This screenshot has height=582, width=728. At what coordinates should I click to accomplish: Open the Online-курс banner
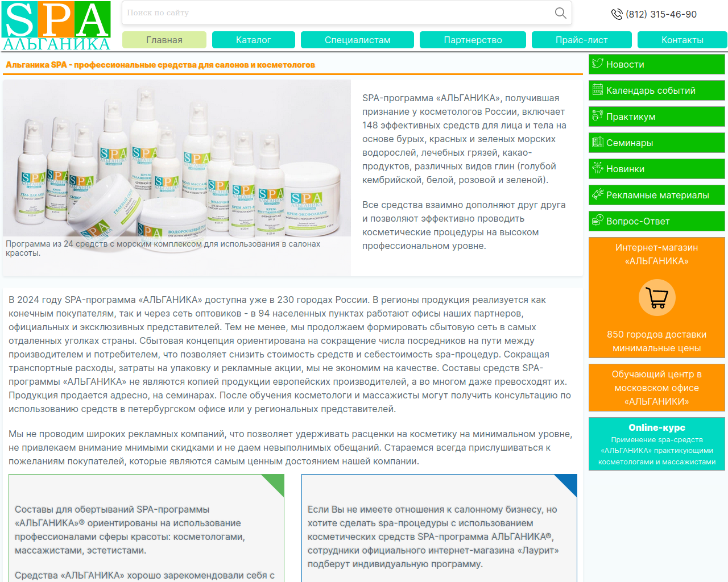[657, 444]
